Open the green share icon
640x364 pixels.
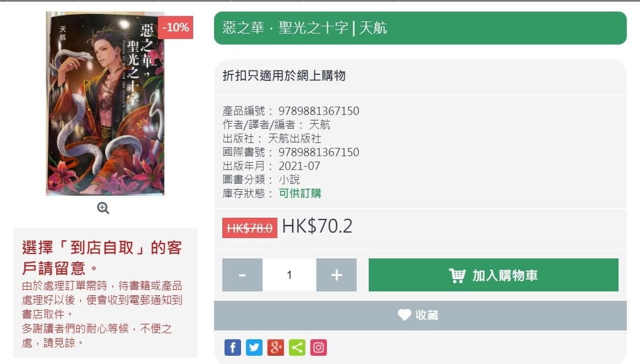(x=297, y=348)
